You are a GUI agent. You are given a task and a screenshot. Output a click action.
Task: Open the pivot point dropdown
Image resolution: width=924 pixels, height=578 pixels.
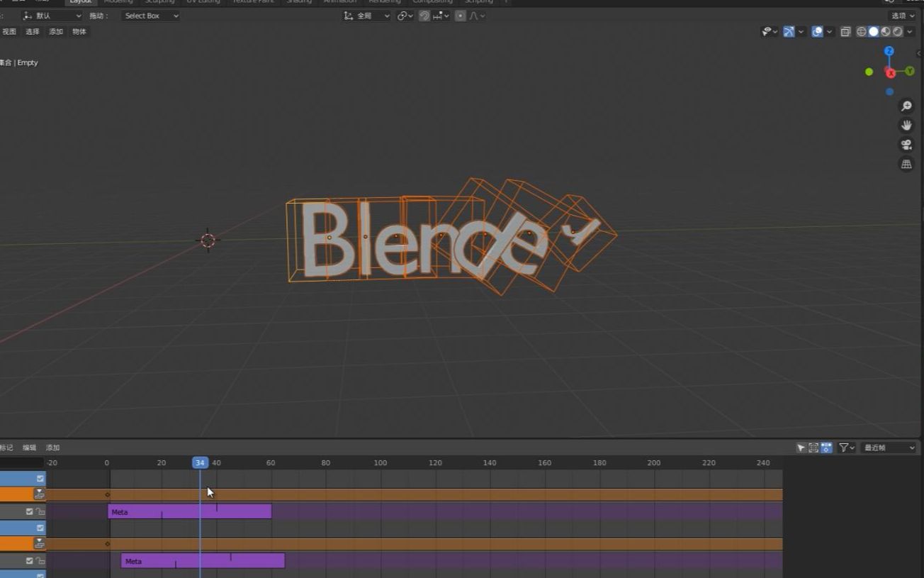(405, 16)
